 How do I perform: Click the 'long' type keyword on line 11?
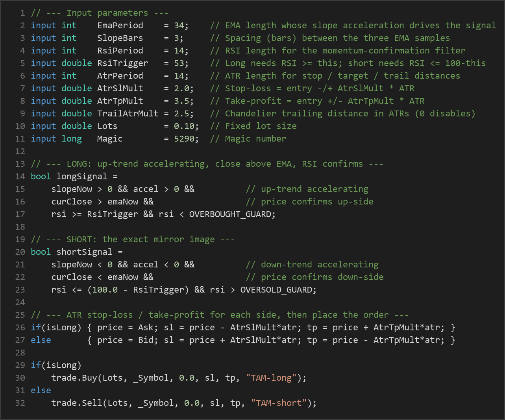click(x=72, y=139)
